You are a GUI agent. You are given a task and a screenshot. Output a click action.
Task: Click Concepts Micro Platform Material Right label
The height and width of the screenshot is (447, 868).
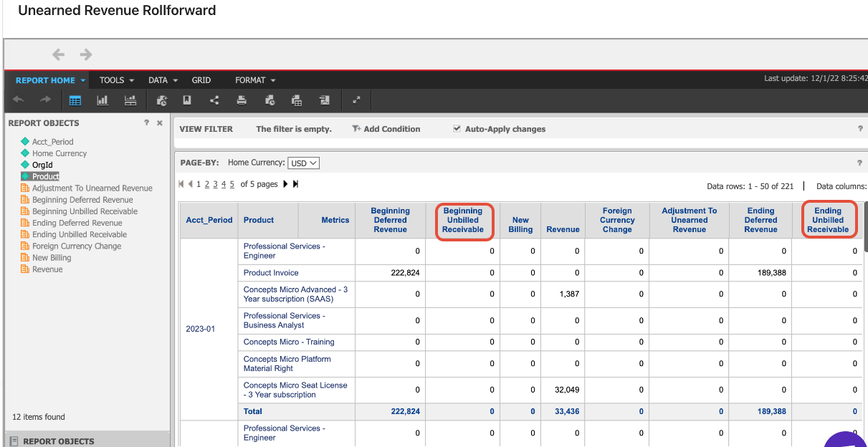coord(287,364)
